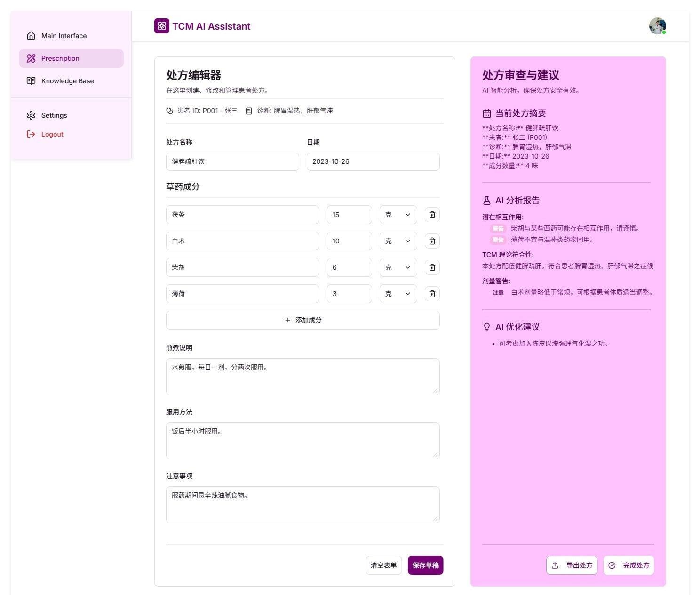Viewport: 700px width, 595px height.
Task: Expand the unit selector for 白术
Action: point(398,241)
